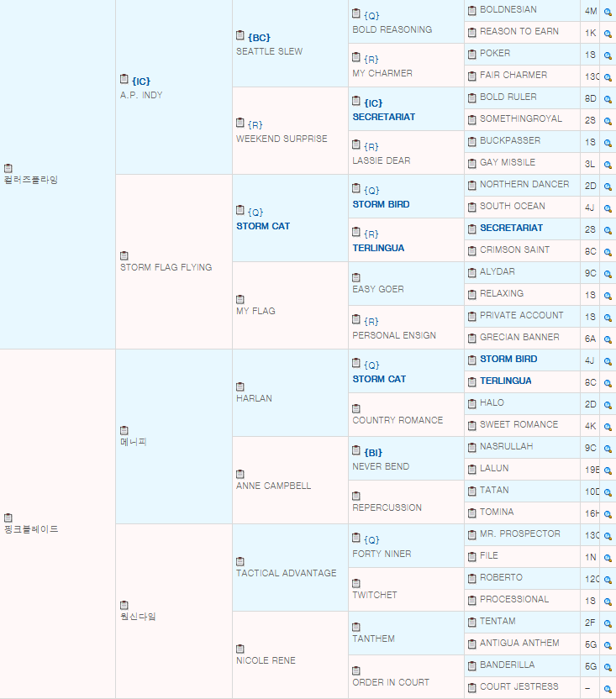This screenshot has width=616, height=699.
Task: Select the ANNE CAMPBELL entry
Action: (273, 486)
